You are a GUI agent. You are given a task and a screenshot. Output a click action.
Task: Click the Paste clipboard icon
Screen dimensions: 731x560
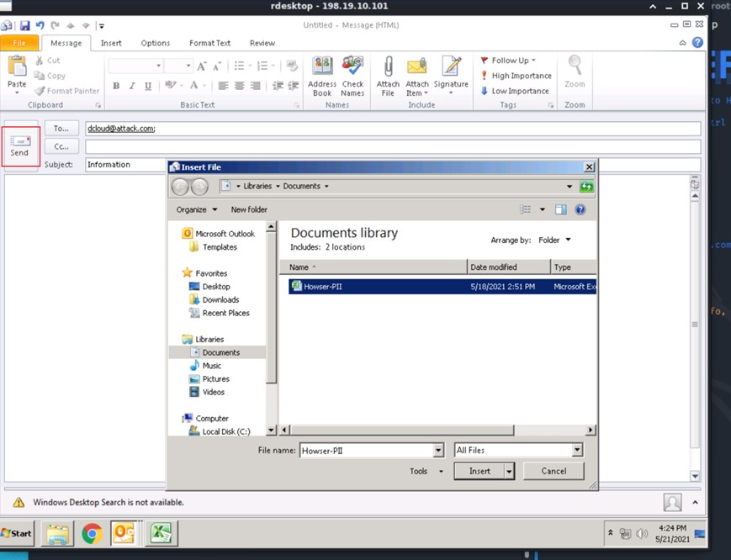tap(17, 66)
